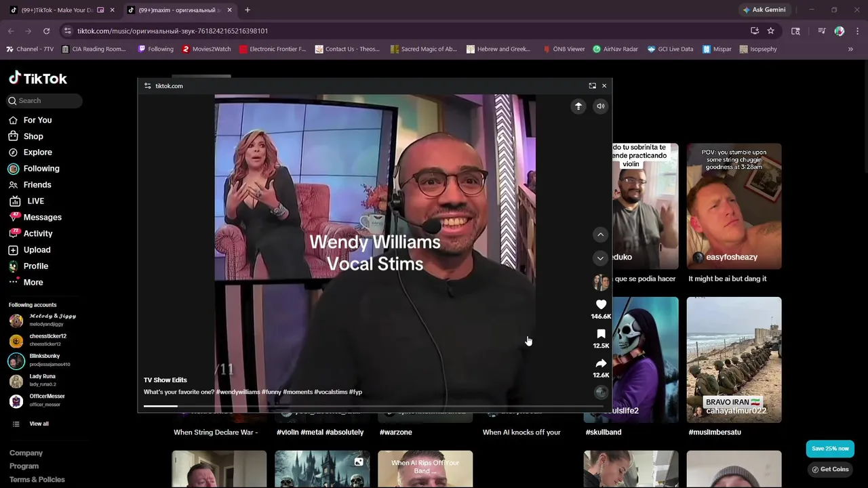Open the spinning music disc icon

click(x=601, y=392)
